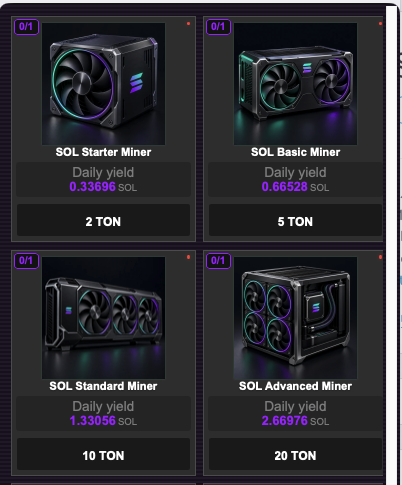
Task: Click the SOL Basic Miner image
Action: [x=295, y=84]
